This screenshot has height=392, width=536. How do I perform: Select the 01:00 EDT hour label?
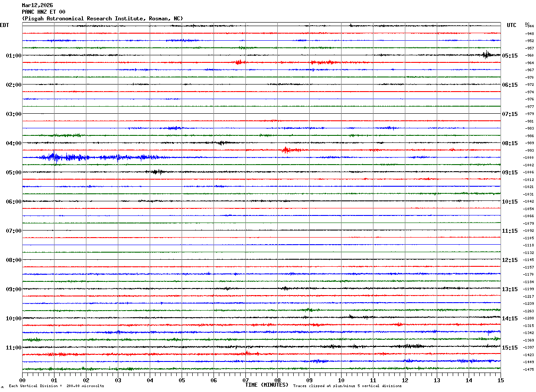pyautogui.click(x=14, y=56)
